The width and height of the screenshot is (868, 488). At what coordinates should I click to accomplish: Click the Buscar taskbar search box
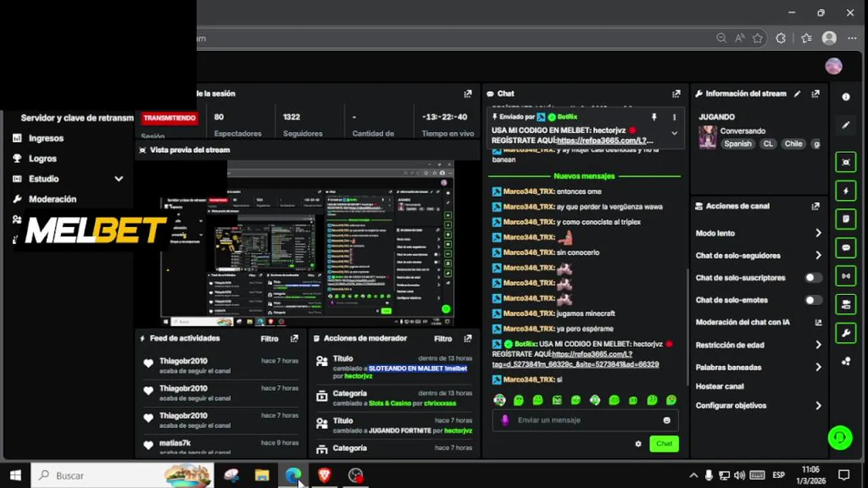[x=123, y=476]
